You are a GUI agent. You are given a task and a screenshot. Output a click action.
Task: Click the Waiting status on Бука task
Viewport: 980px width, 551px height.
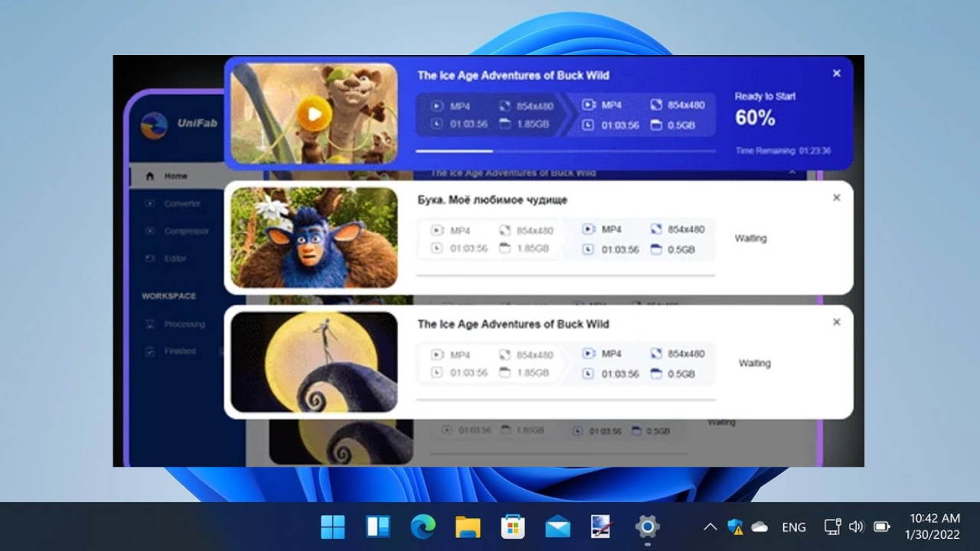[x=750, y=238]
